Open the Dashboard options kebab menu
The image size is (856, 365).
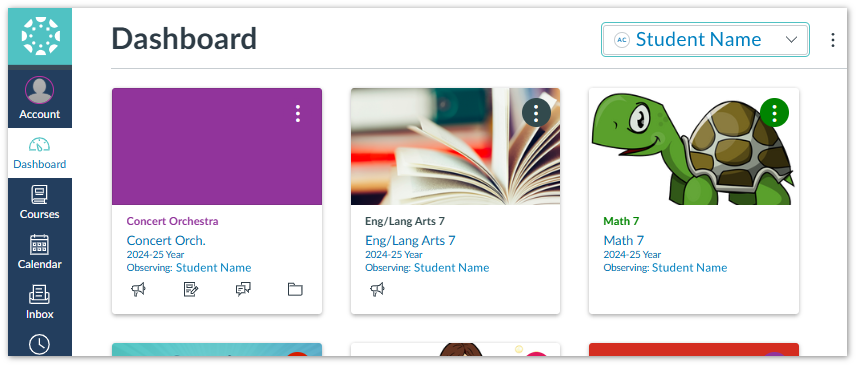833,40
